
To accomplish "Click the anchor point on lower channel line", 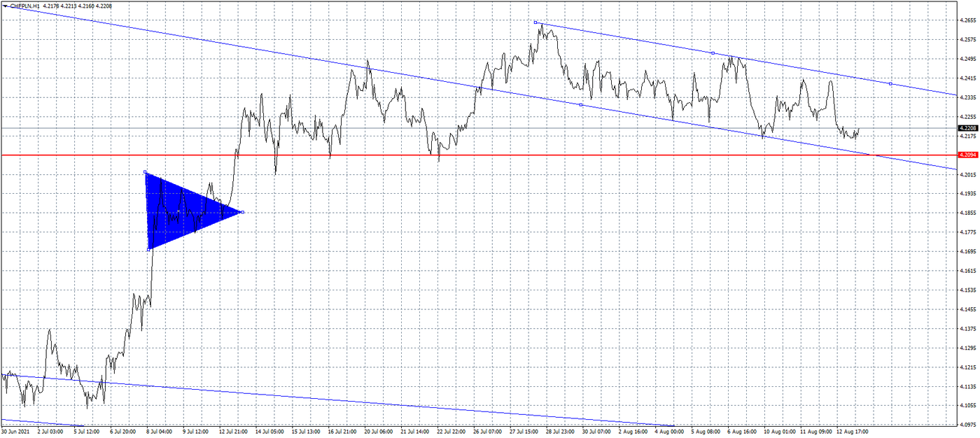I will click(x=581, y=105).
